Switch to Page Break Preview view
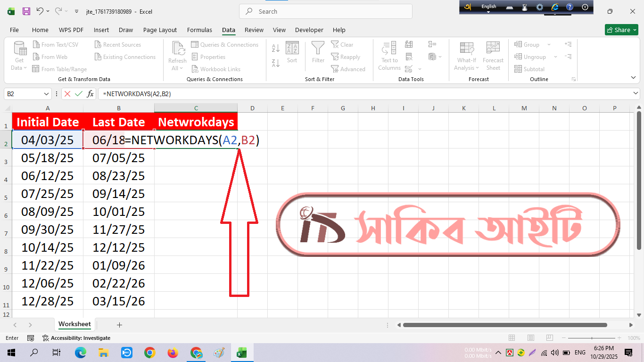Viewport: 644px width, 362px height. [549, 338]
